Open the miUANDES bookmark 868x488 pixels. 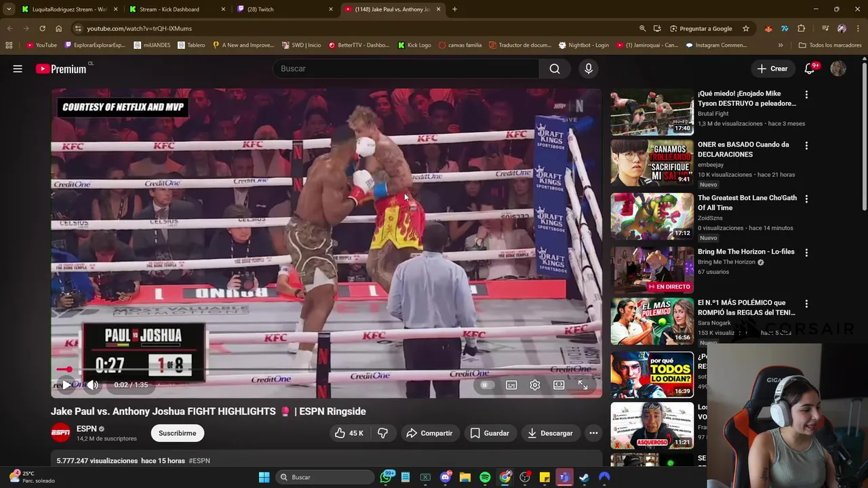152,45
